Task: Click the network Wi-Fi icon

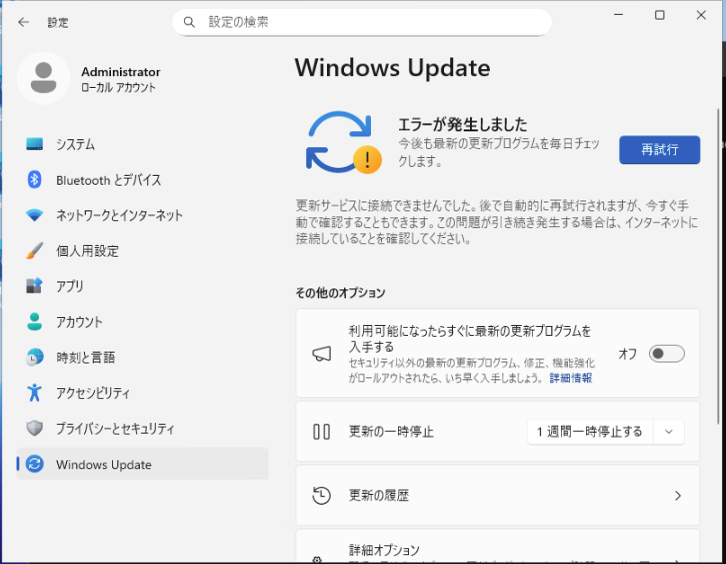Action: 35,215
